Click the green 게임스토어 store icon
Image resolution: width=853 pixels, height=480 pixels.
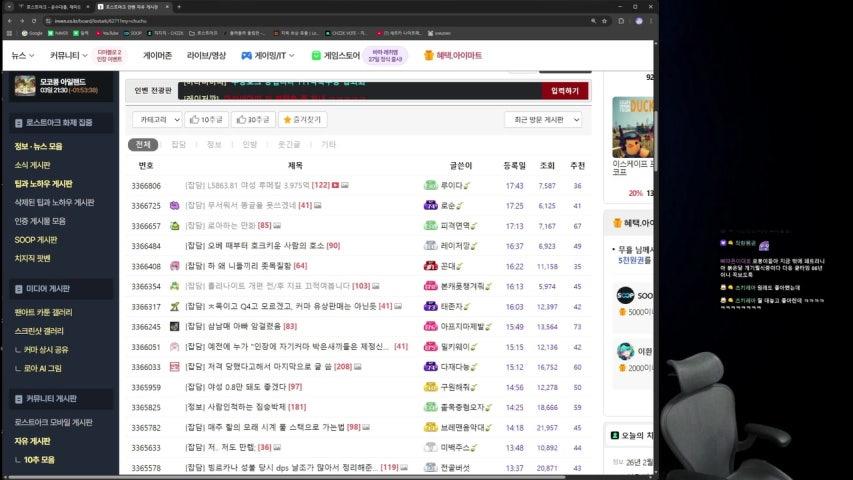click(316, 56)
